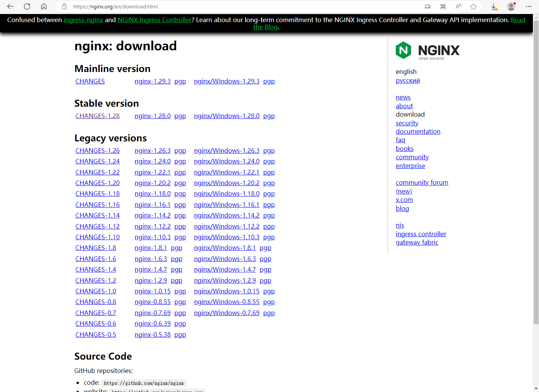Download nginx-1.6.3
Image resolution: width=539 pixels, height=392 pixels.
click(x=151, y=259)
